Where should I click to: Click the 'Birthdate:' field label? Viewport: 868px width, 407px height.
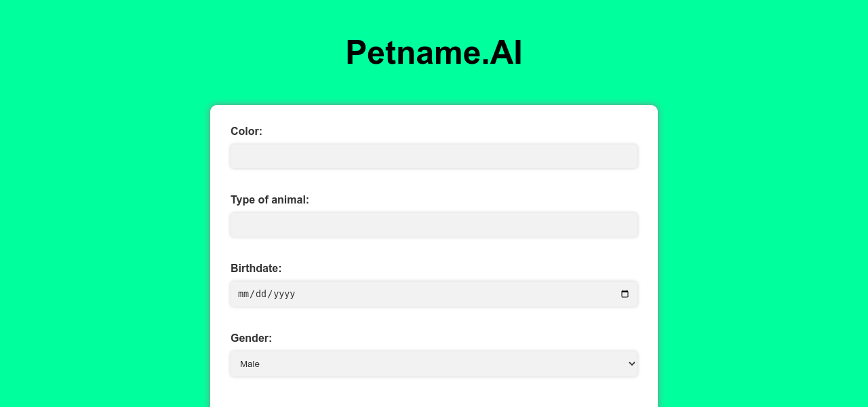point(256,268)
